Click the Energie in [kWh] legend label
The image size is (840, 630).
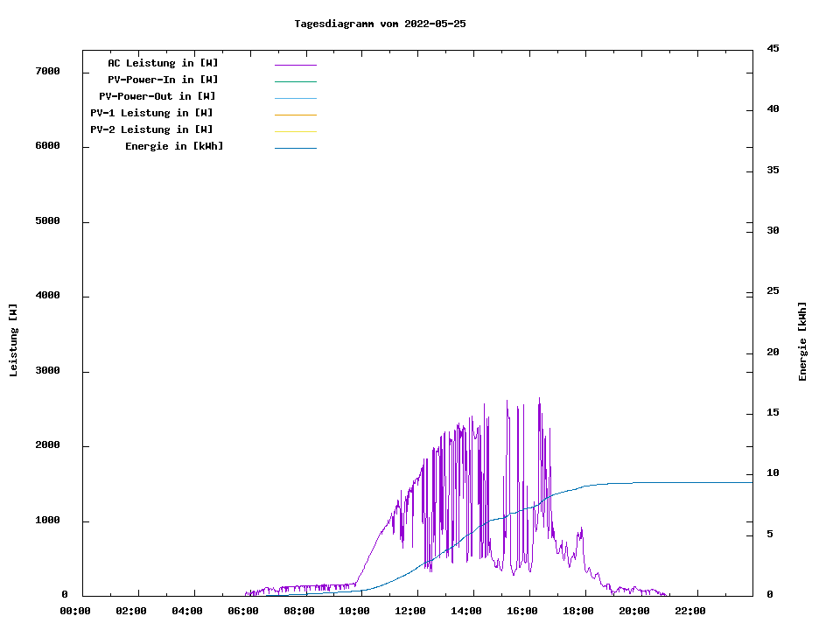[x=174, y=146]
